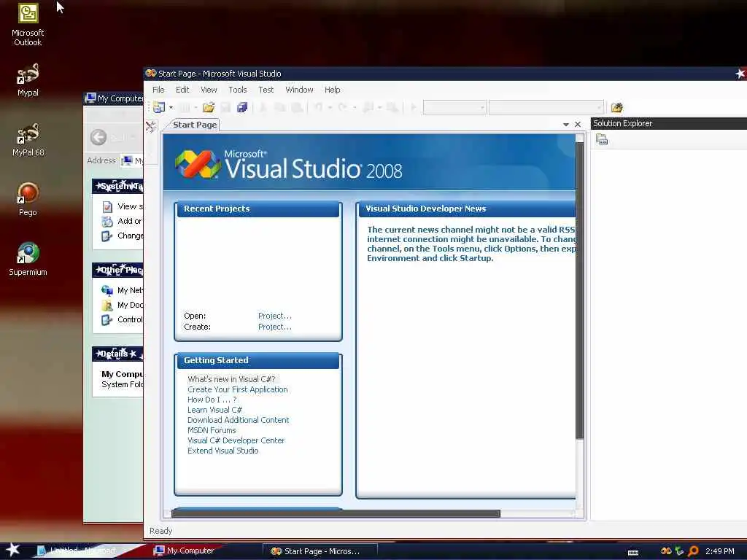Open the Tools menu
The image size is (747, 560).
(238, 90)
